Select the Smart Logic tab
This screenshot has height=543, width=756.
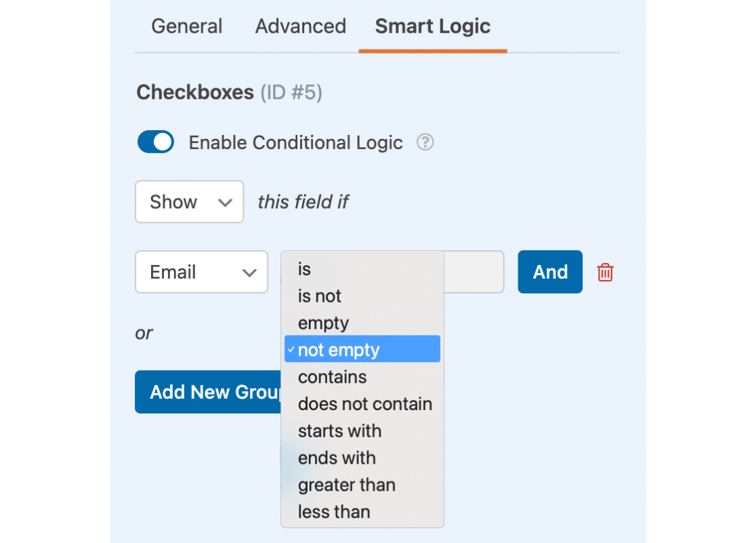click(x=433, y=26)
